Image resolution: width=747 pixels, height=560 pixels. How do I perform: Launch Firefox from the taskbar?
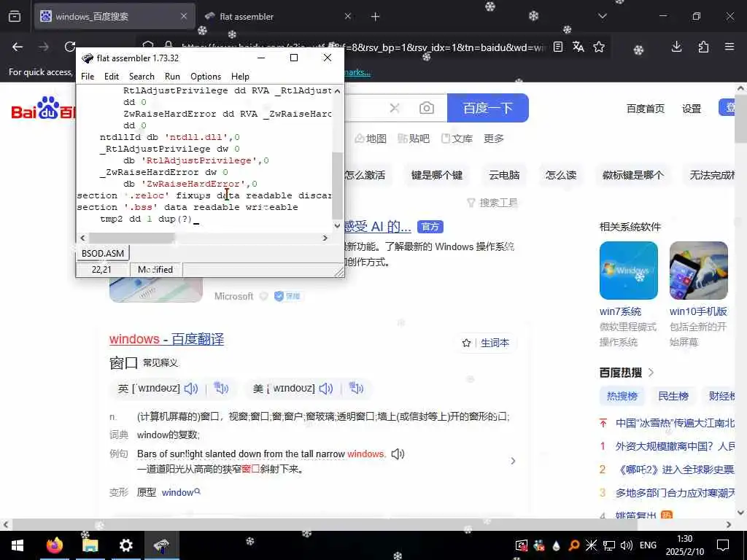[54, 545]
